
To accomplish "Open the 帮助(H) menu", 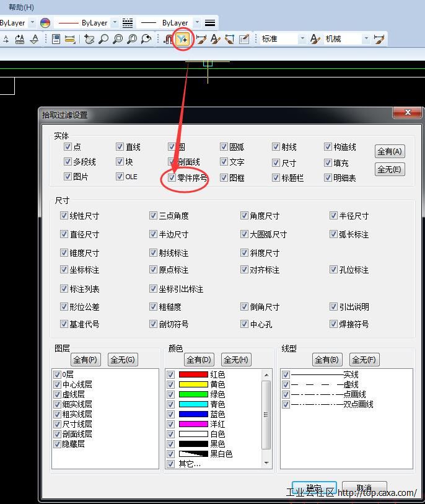I will [21, 7].
